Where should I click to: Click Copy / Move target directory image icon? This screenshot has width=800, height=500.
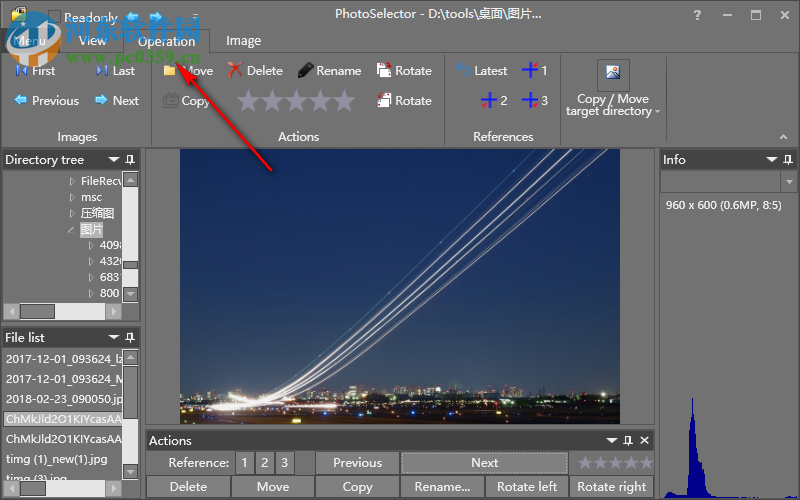[x=613, y=74]
